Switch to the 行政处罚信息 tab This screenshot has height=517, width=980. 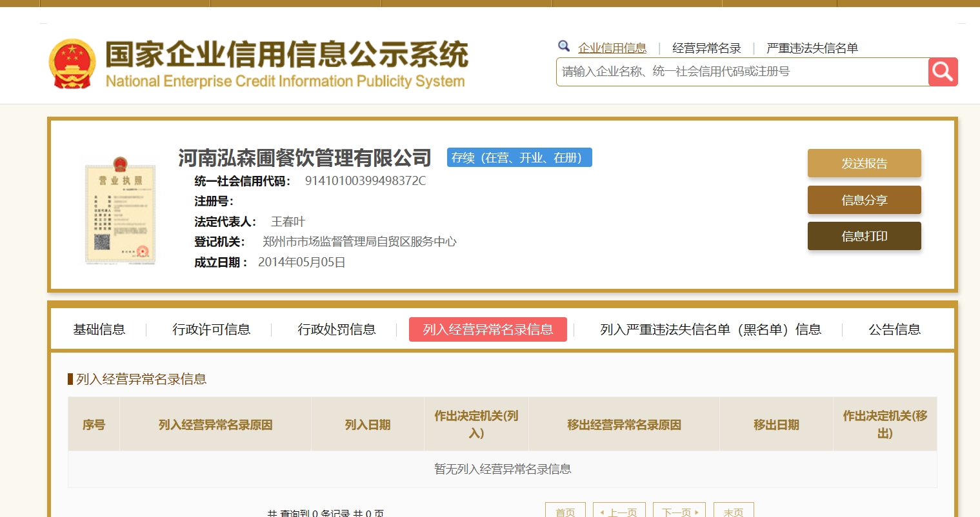(337, 329)
